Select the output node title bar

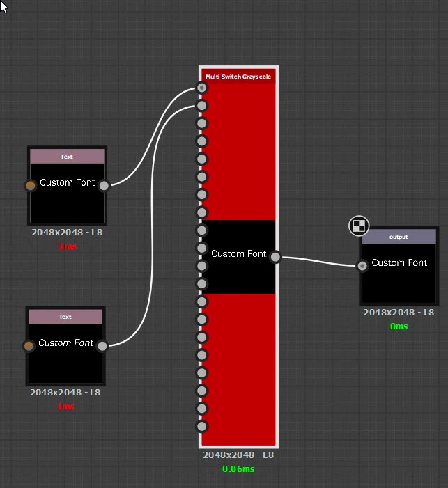(399, 237)
